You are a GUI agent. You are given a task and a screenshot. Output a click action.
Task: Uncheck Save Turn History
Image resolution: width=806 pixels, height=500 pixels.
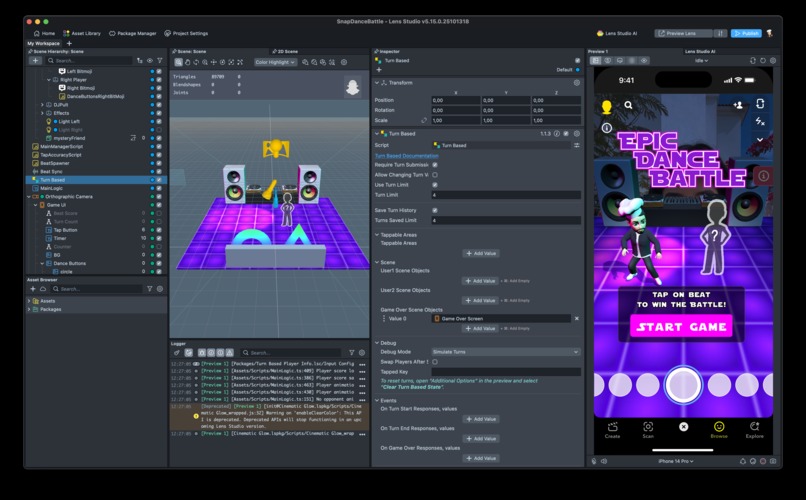pos(435,210)
